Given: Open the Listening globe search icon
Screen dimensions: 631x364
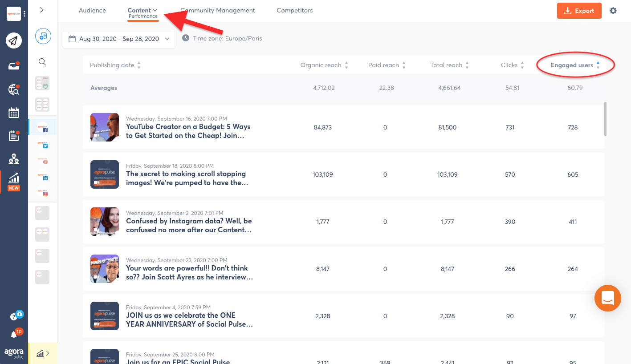Looking at the screenshot, I should [x=14, y=89].
